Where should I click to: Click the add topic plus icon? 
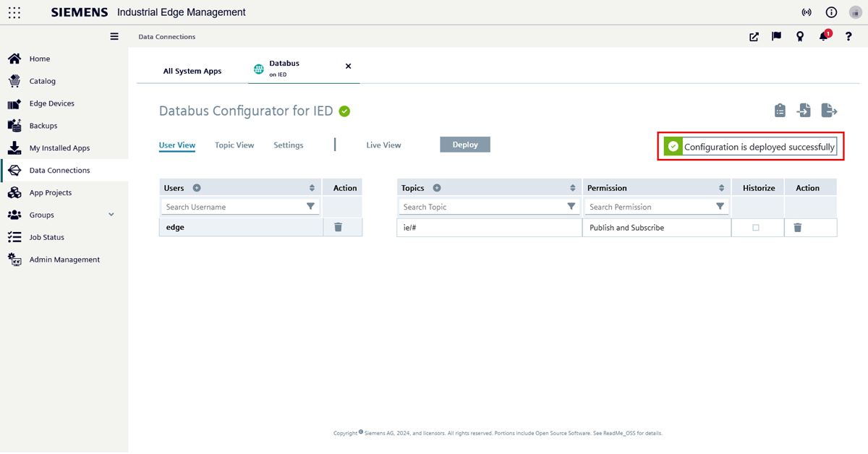pos(437,188)
